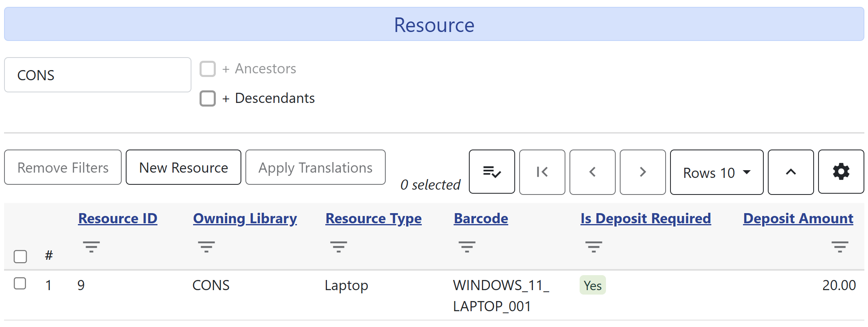Go to the next page arrow
This screenshot has width=868, height=327.
(x=642, y=172)
